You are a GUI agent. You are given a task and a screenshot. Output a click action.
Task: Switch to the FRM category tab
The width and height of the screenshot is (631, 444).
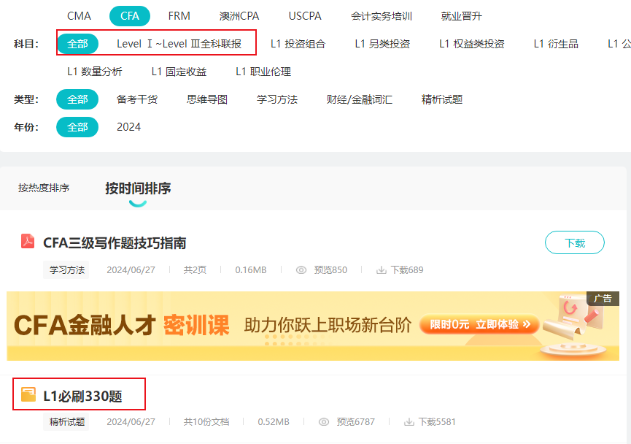[179, 16]
